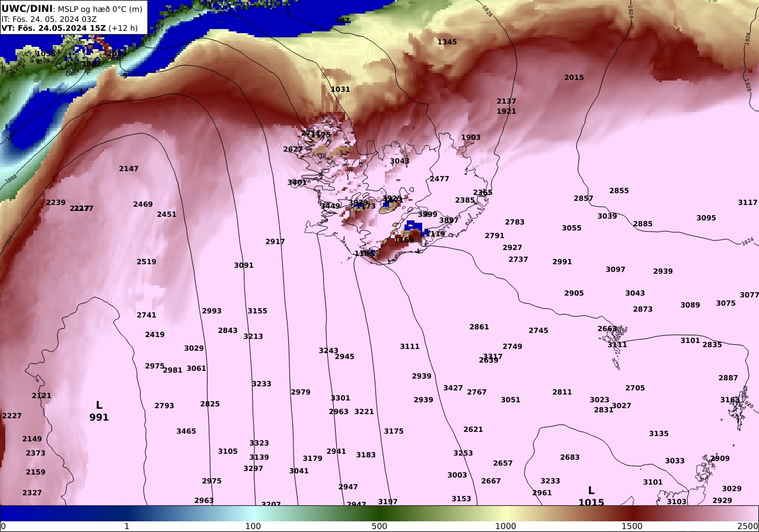759x532 pixels.
Task: Click the map value '3061'
Action: (x=196, y=368)
